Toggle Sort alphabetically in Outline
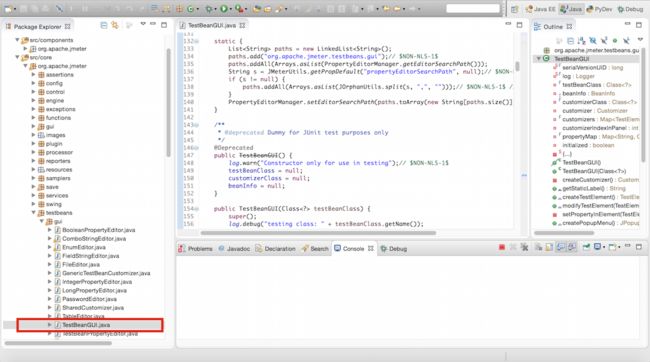Viewport: 650px width, 362px height. pos(582,41)
